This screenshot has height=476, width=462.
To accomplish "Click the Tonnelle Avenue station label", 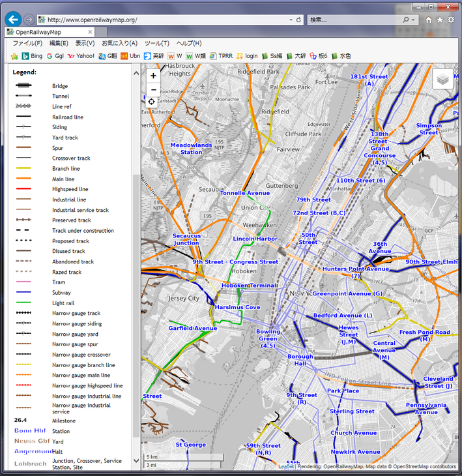I will [x=245, y=193].
